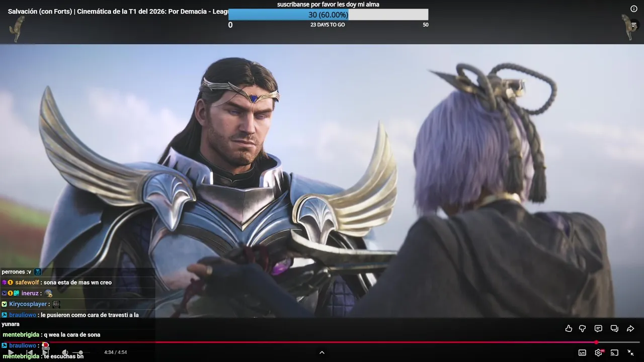The height and width of the screenshot is (362, 644).
Task: Dislike the video with thumbs down
Action: 583,328
